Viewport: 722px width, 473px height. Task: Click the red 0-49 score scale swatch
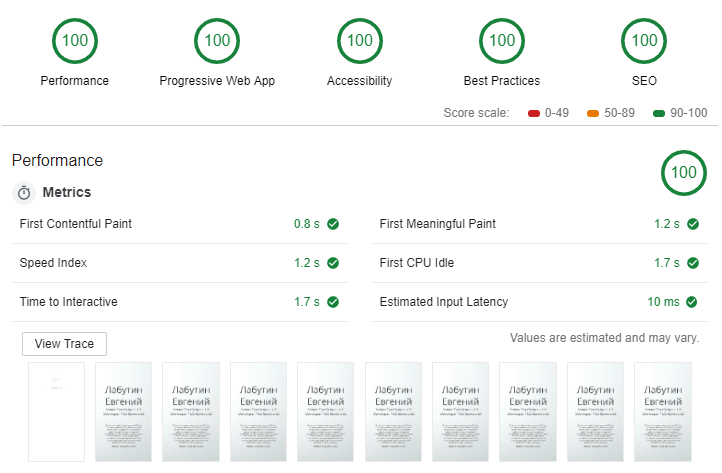(x=534, y=113)
